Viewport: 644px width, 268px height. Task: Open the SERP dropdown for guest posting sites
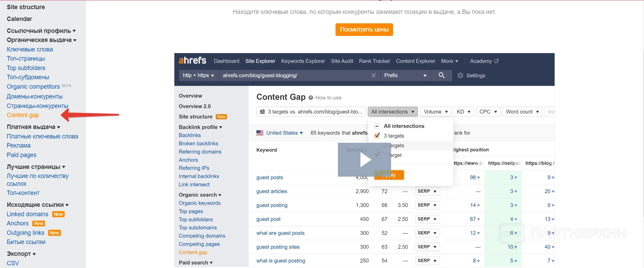pos(428,247)
